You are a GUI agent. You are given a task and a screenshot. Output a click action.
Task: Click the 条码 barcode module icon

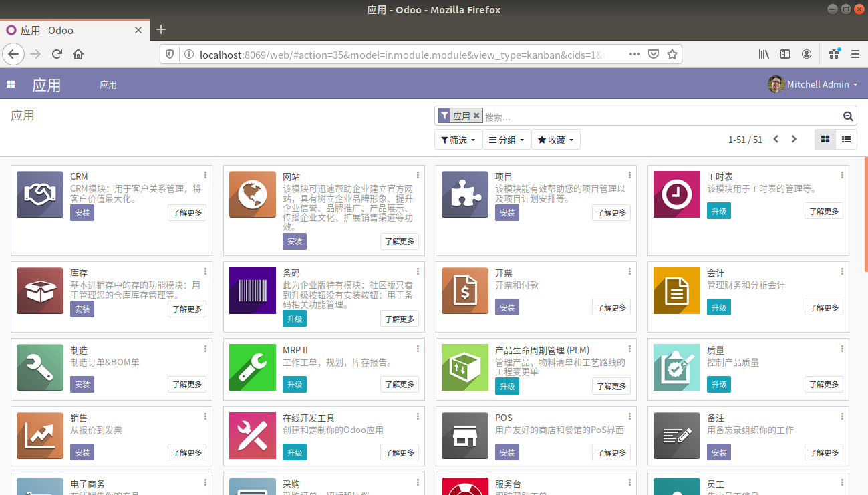coord(253,291)
